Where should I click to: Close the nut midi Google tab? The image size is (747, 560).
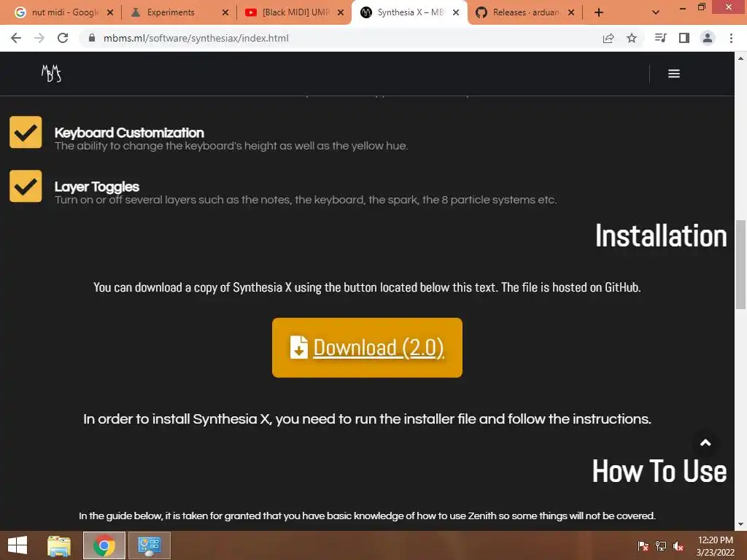coord(110,12)
